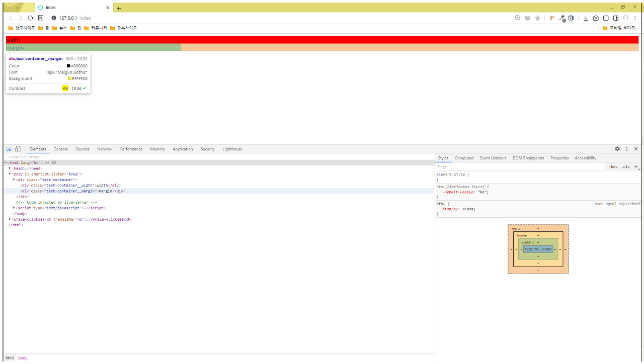The height and width of the screenshot is (364, 644).
Task: Click the browser forward arrow
Action: point(21,18)
